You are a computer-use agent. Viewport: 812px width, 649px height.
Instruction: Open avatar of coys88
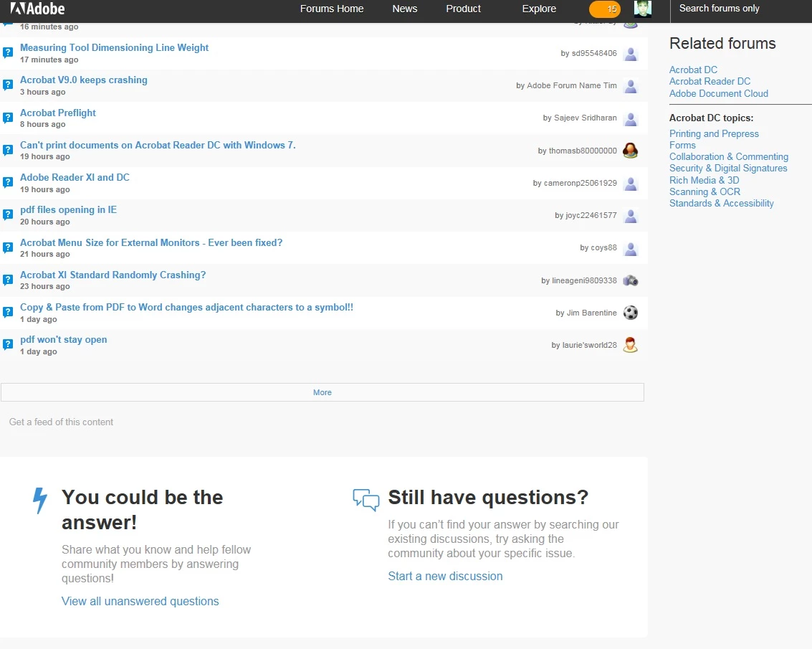(630, 248)
